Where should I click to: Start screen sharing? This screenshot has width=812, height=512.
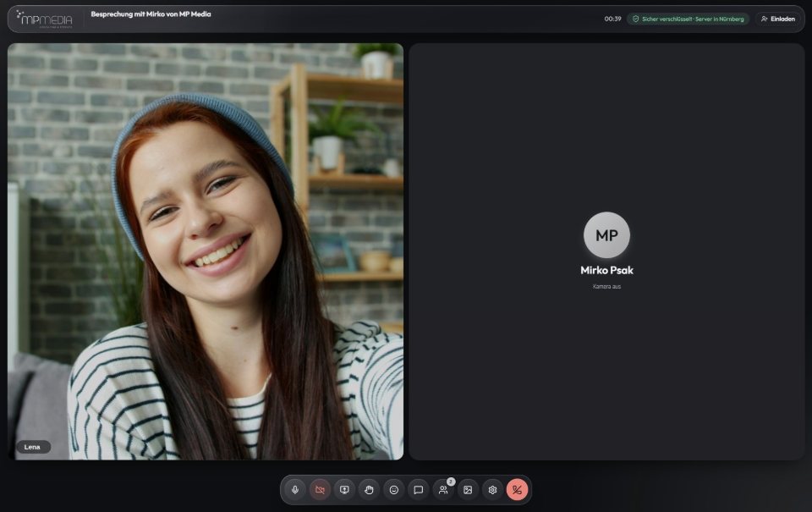[x=344, y=490]
